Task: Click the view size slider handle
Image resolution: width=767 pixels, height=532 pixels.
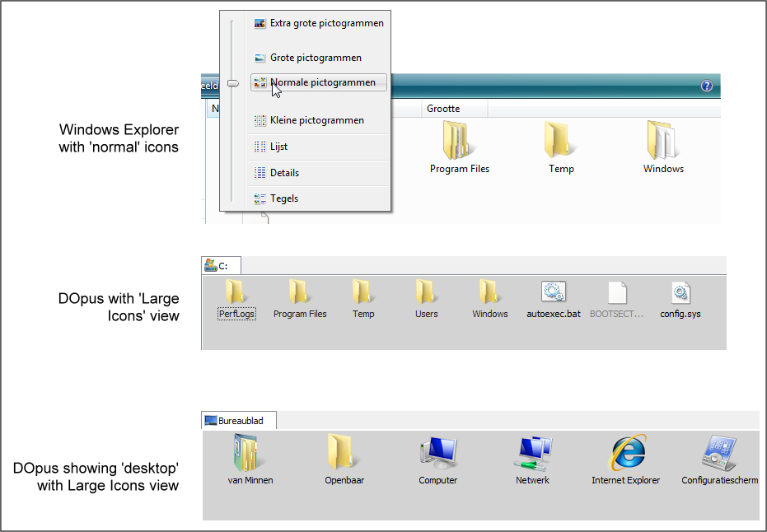Action: pos(233,84)
